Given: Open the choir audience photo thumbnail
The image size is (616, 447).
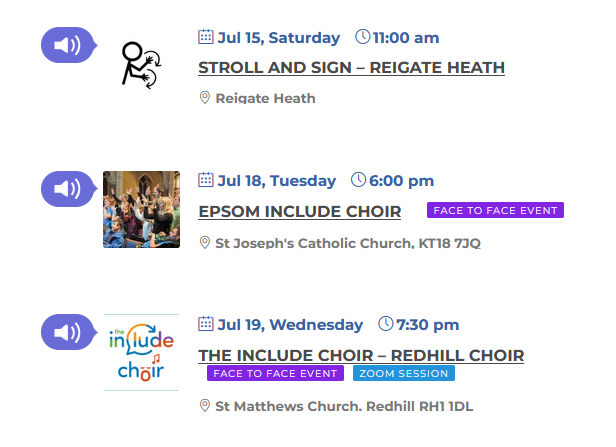Looking at the screenshot, I should point(141,209).
